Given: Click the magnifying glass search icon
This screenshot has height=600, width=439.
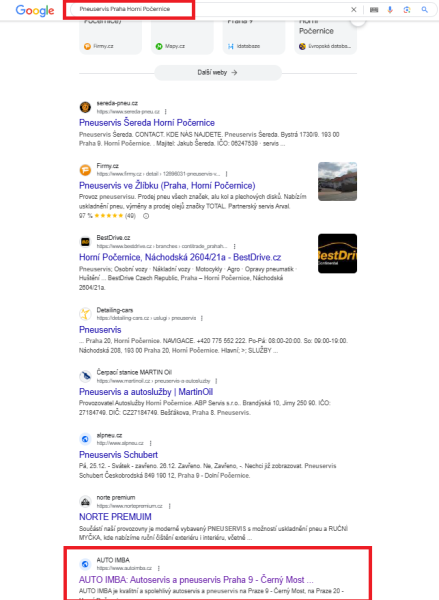Looking at the screenshot, I should [424, 10].
